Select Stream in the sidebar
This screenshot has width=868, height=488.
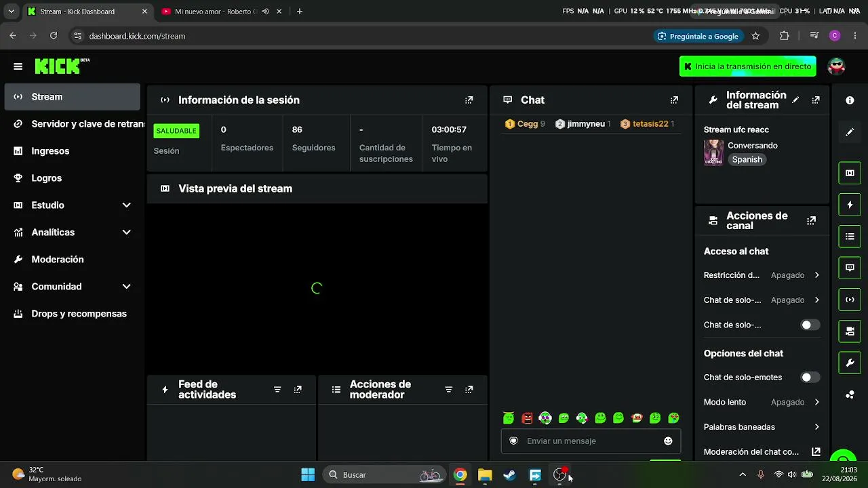(x=72, y=97)
